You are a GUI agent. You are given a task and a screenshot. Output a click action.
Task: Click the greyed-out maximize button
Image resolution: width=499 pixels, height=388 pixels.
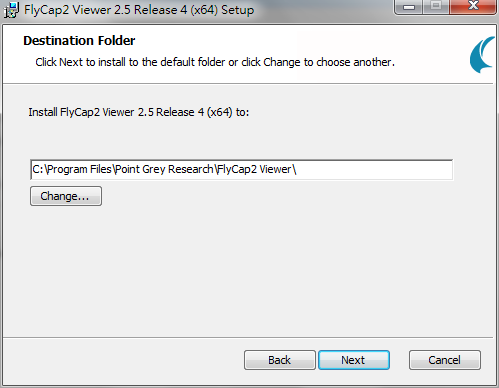[435, 7]
